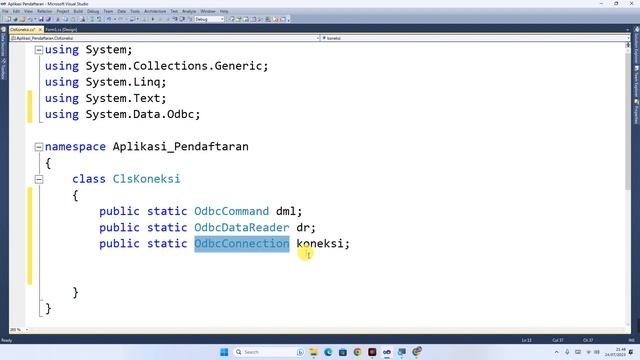Open the Data Sources side panel tab
Screen dimensions: 640x360
coord(4,42)
